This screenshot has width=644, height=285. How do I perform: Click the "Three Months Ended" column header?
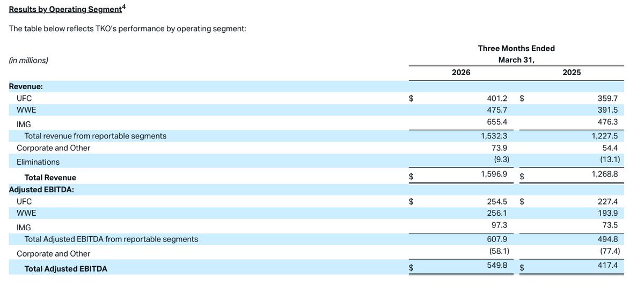click(x=516, y=48)
